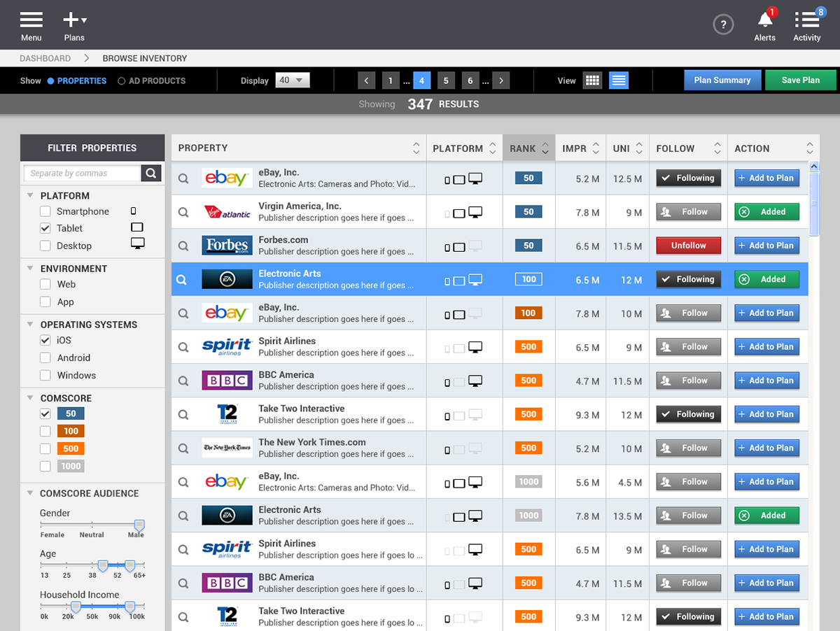840x631 pixels.
Task: Go to page 6
Action: 470,80
